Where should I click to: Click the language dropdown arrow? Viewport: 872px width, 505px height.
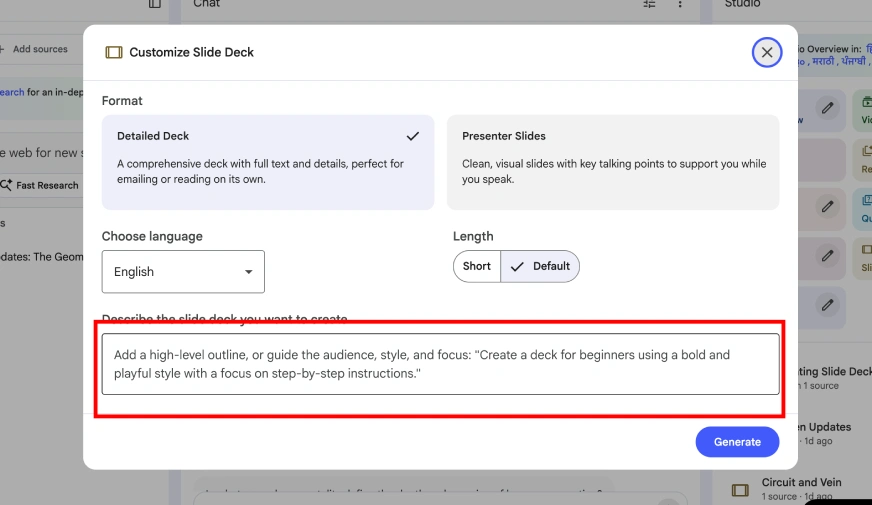tap(249, 272)
